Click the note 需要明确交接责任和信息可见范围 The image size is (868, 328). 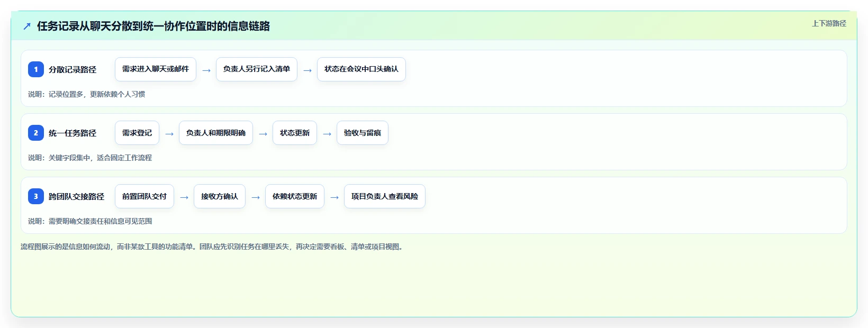click(100, 221)
